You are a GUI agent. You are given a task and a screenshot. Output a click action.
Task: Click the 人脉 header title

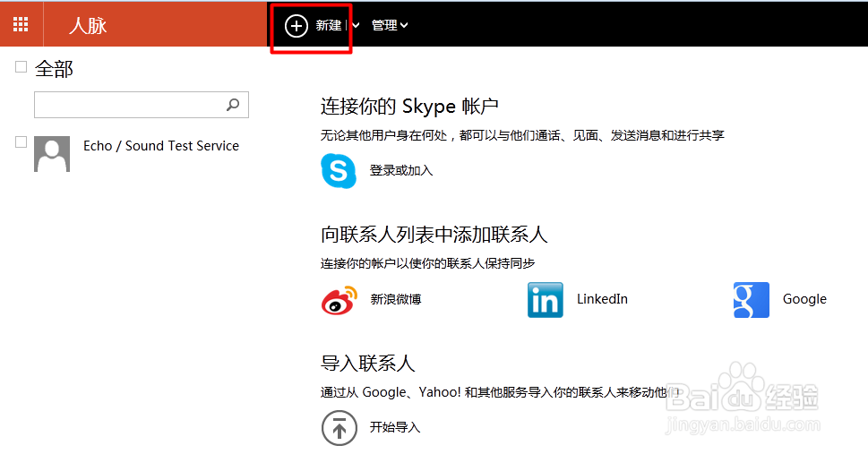point(88,25)
